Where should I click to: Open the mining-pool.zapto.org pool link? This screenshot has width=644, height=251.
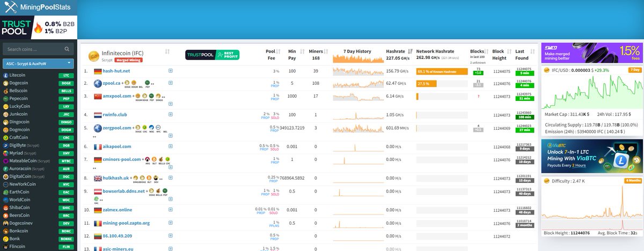click(126, 223)
